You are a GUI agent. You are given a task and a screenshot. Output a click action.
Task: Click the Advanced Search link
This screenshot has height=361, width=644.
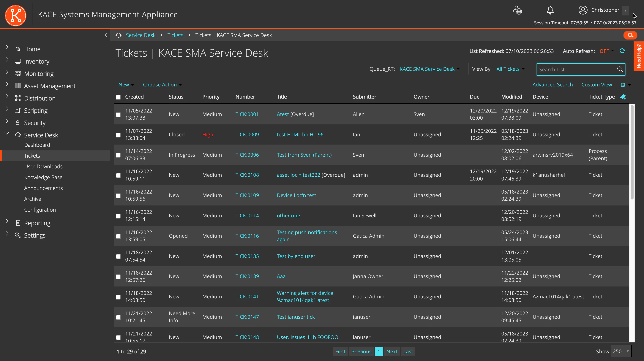point(553,85)
